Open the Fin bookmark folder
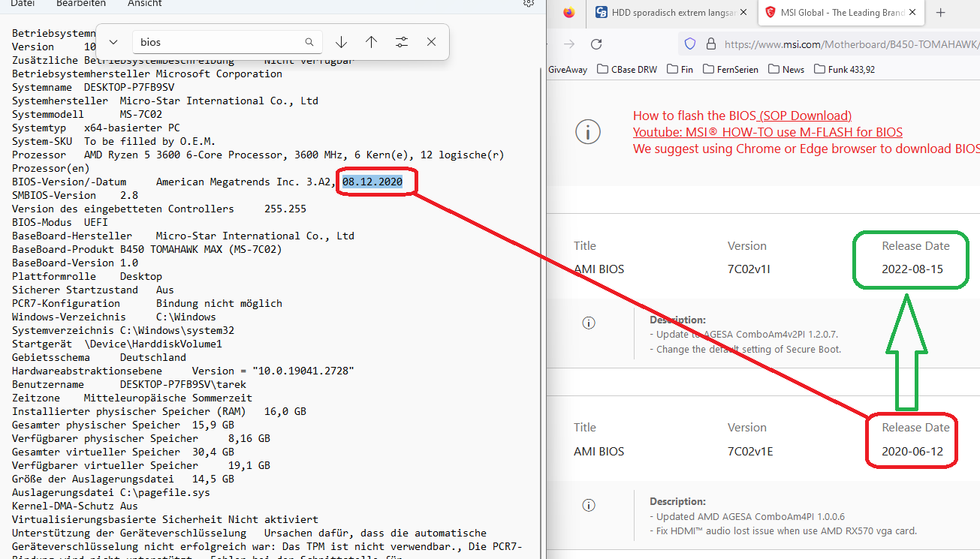 (x=679, y=70)
